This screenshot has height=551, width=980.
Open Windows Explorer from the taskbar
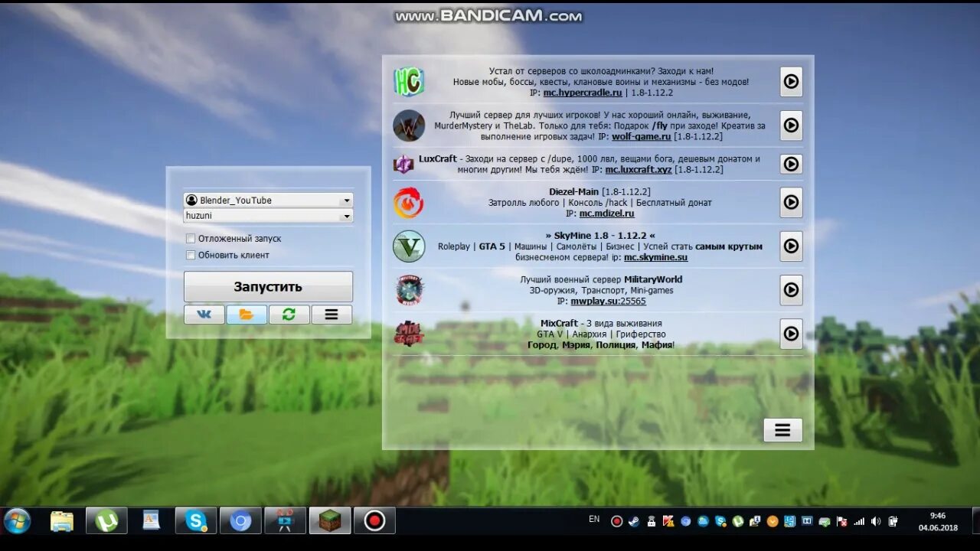[62, 521]
